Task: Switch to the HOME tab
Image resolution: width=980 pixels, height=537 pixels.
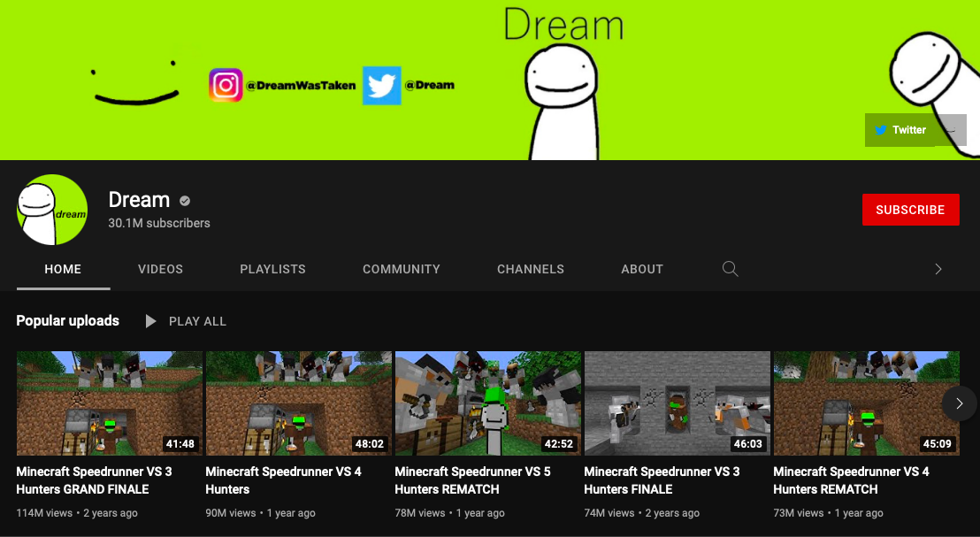Action: point(63,269)
